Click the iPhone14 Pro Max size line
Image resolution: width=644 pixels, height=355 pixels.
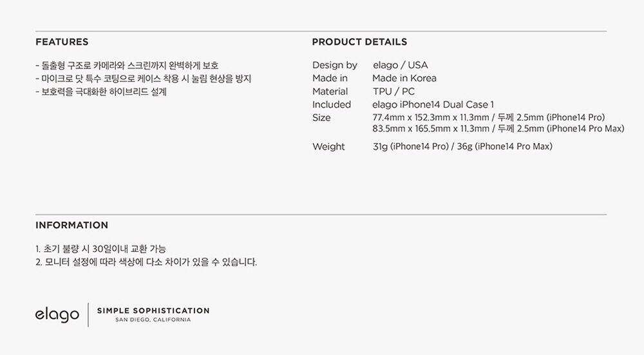[x=498, y=129]
